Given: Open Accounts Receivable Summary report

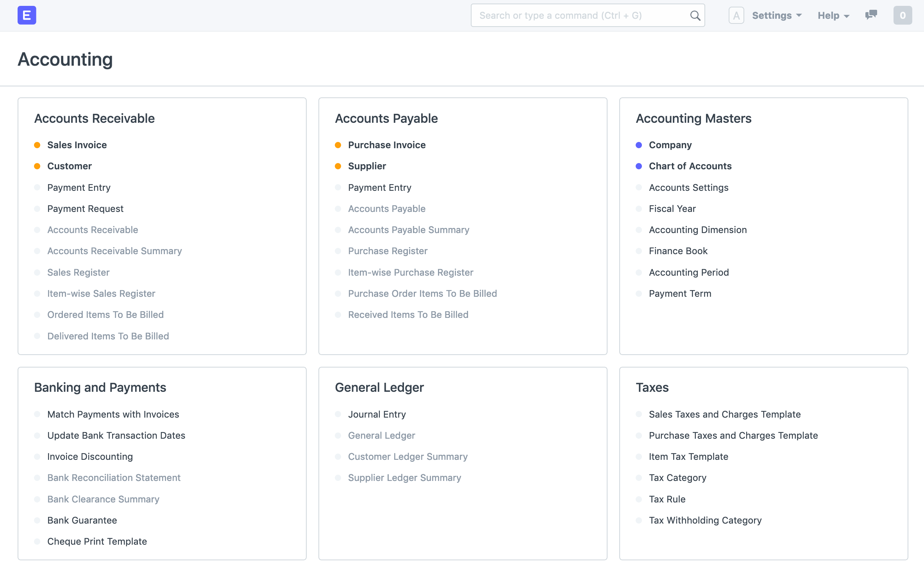Looking at the screenshot, I should tap(114, 251).
